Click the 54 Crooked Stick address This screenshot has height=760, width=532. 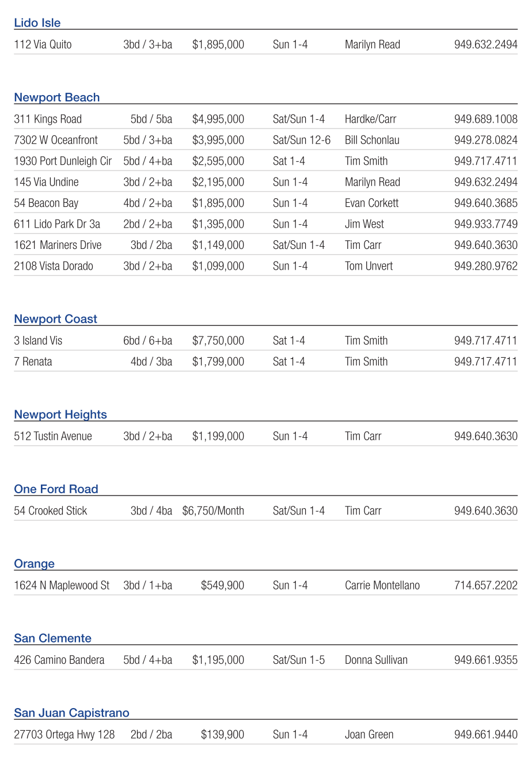(51, 511)
